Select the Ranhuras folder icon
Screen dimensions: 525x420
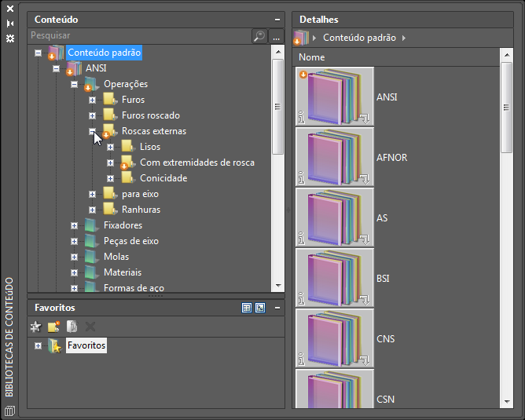coord(110,210)
